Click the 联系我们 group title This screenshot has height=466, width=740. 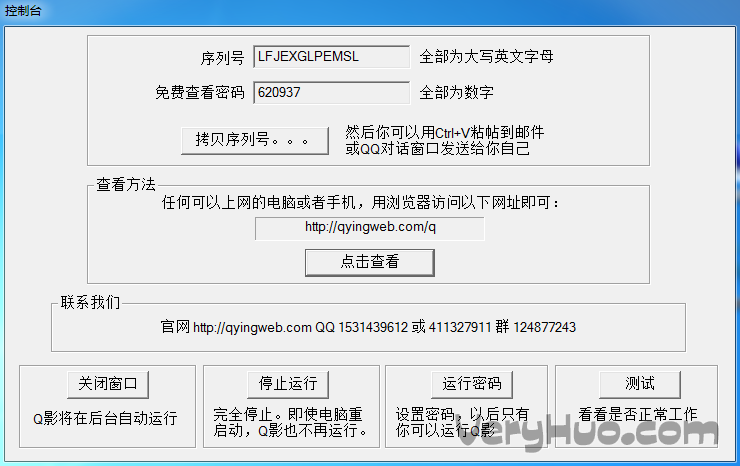(x=90, y=302)
